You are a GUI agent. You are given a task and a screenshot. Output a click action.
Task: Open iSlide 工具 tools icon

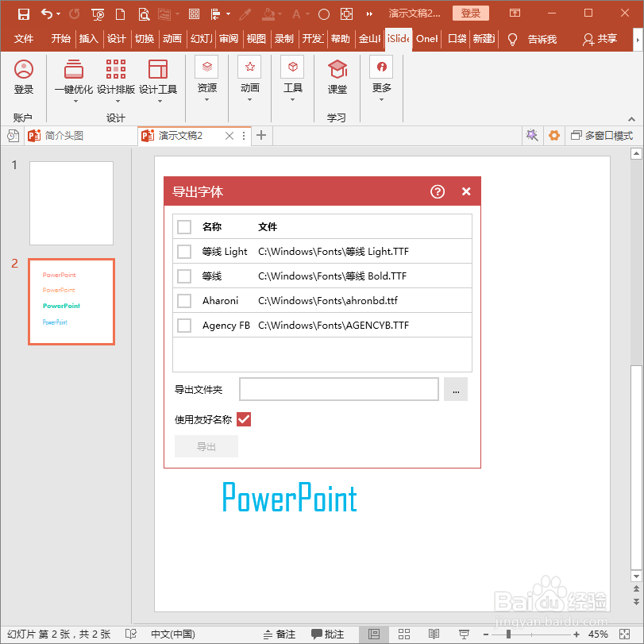tap(292, 67)
